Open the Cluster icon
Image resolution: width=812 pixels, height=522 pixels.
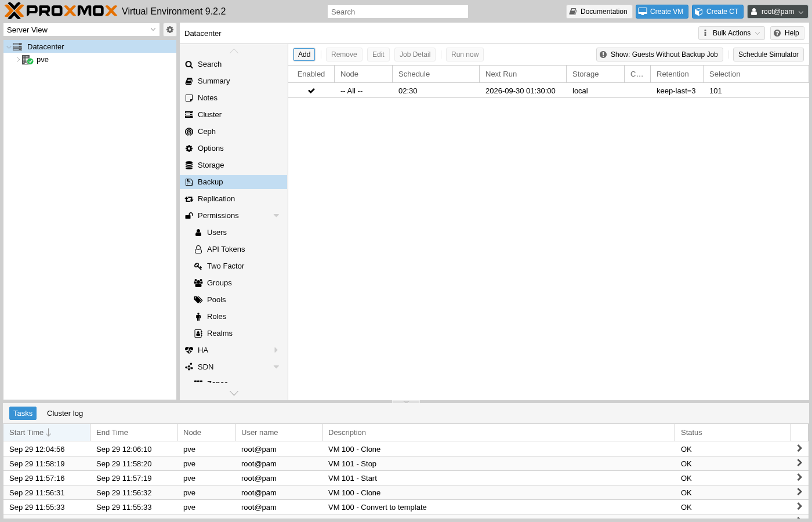(x=189, y=115)
